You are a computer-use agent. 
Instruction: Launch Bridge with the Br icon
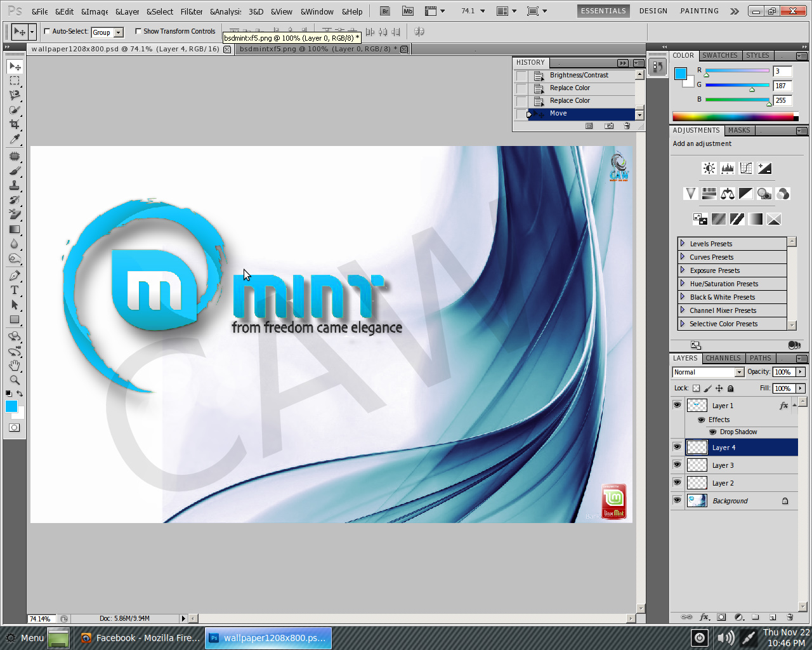385,11
